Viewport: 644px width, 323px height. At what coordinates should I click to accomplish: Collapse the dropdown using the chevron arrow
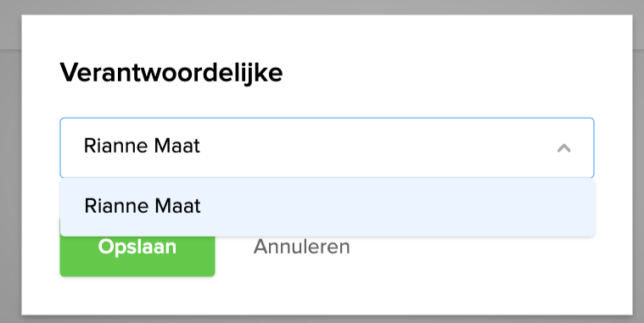[x=564, y=148]
